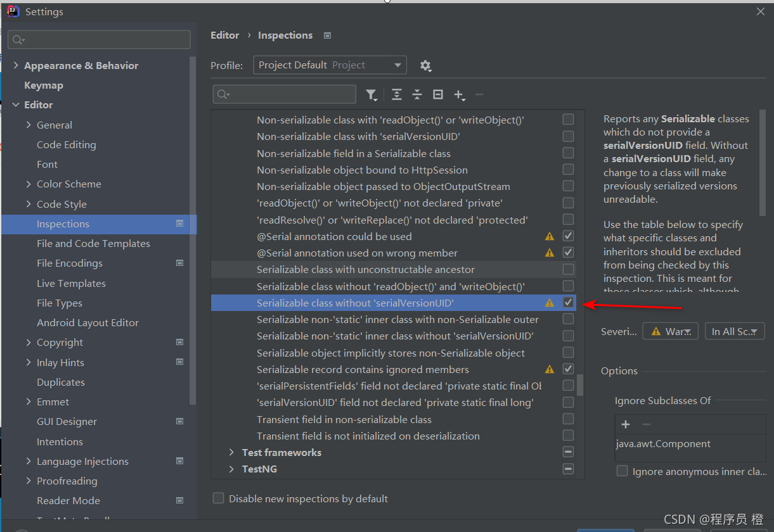The width and height of the screenshot is (774, 532).
Task: Select java.awt.Component in ignore list
Action: point(663,443)
